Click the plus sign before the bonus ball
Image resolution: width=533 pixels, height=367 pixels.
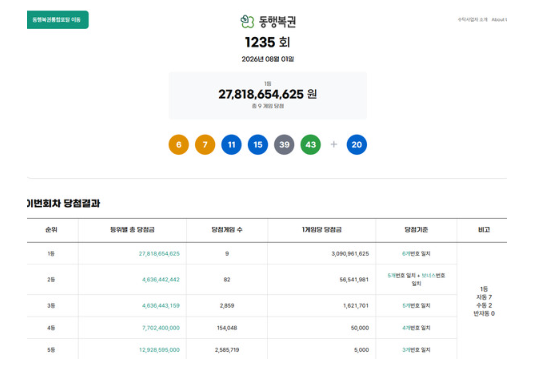[334, 144]
